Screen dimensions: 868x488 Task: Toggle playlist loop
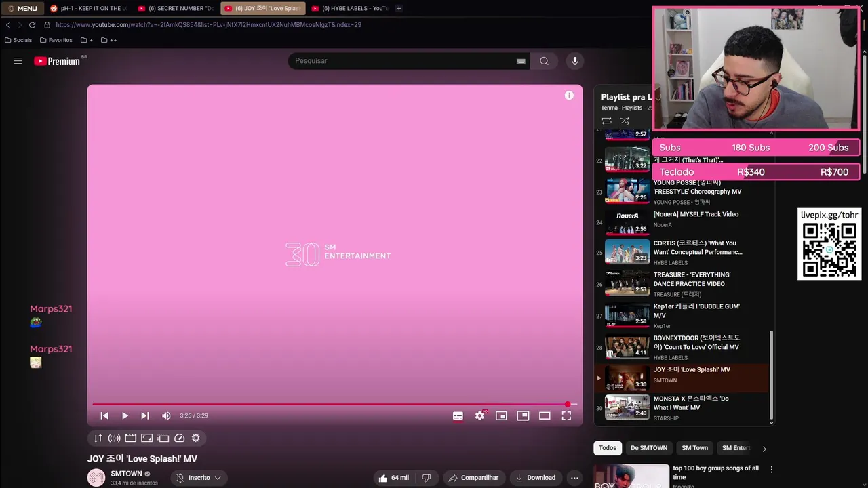(606, 121)
